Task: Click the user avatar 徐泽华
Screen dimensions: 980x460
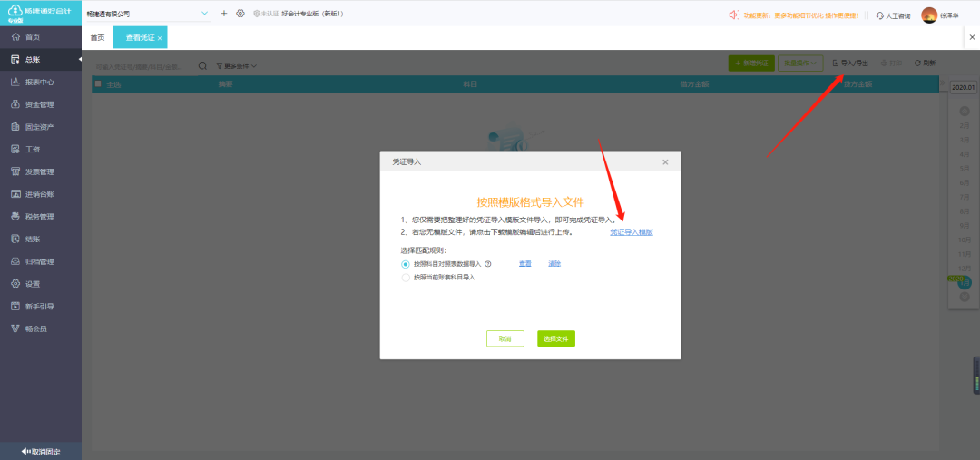Action: [929, 15]
